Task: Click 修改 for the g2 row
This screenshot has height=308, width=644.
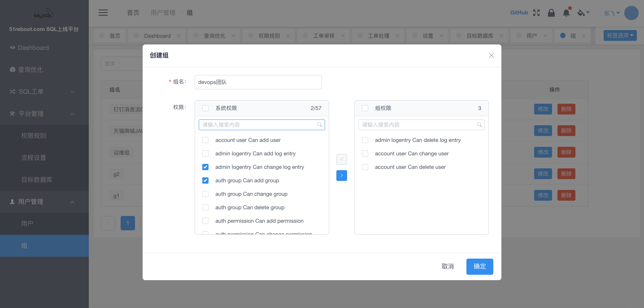Action: 543,174
